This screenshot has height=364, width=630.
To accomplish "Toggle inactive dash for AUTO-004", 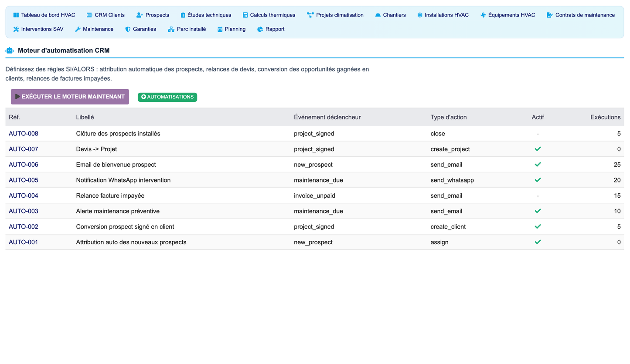I will point(538,195).
